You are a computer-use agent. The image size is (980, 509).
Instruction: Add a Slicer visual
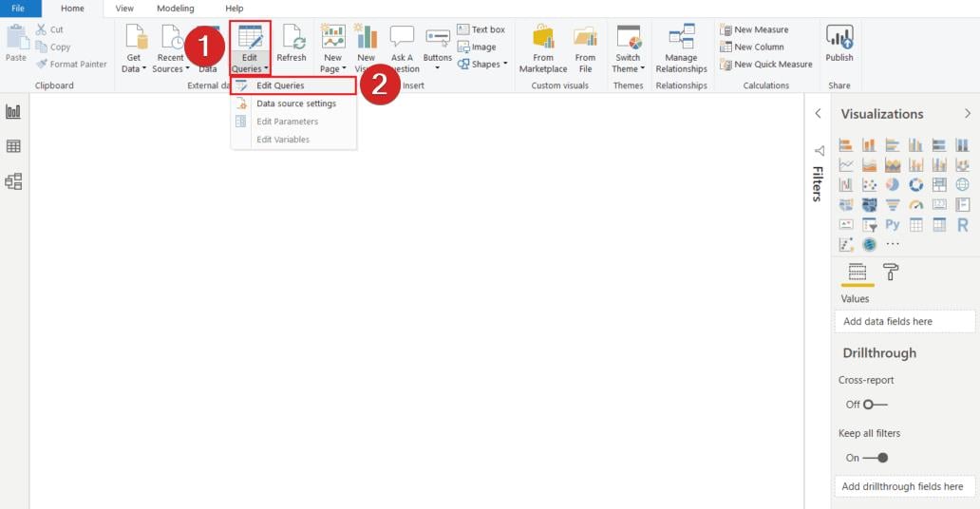pos(870,224)
